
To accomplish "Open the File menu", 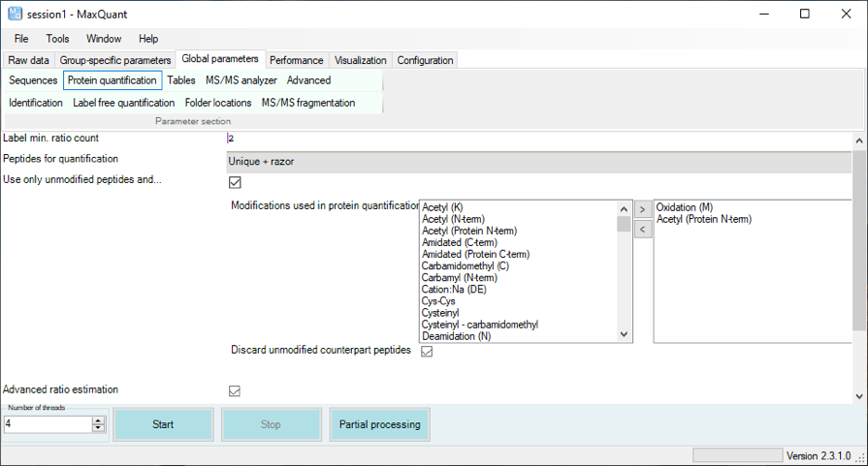I will 21,39.
